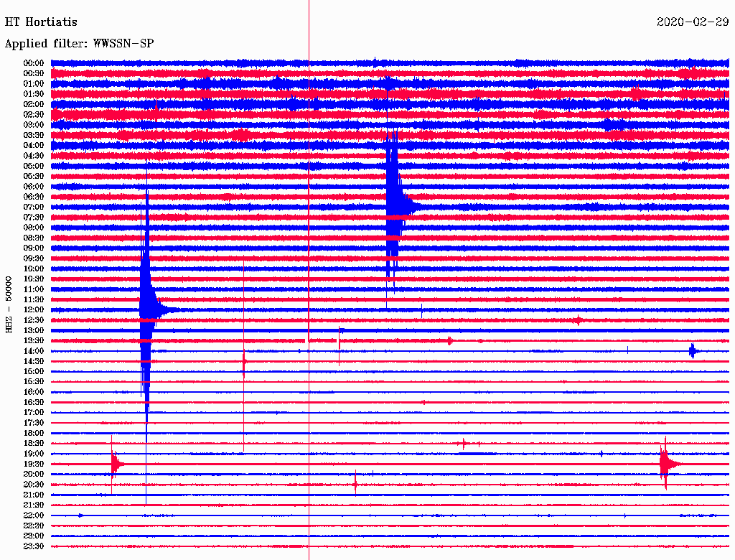This screenshot has width=735, height=560.
Task: Select the 22:00 time row label
Action: [x=34, y=516]
